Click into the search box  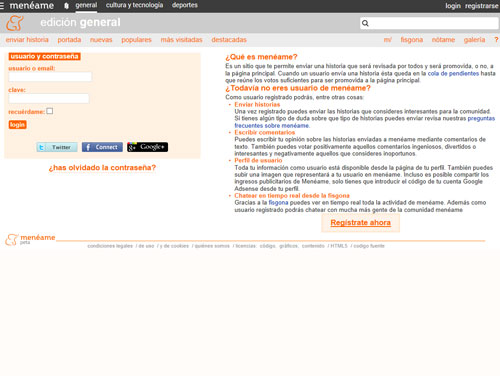pyautogui.click(x=429, y=23)
